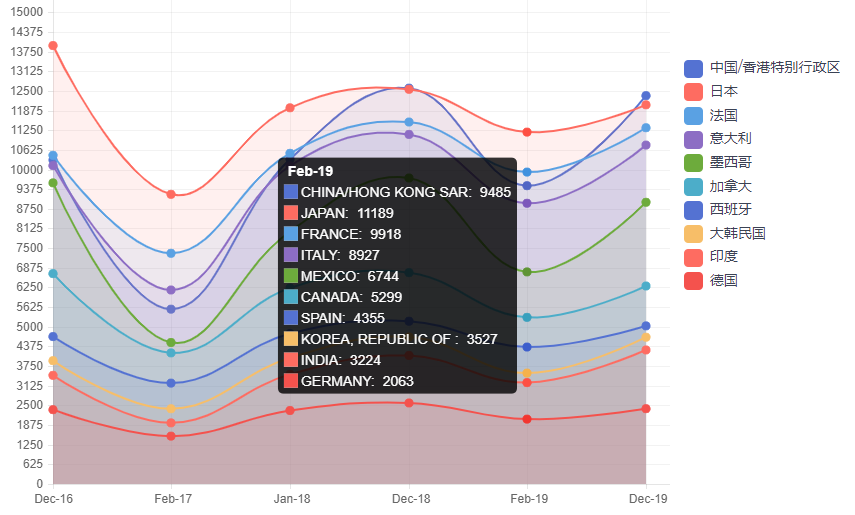This screenshot has width=855, height=515.
Task: Select France's light-blue Feb-17 data point
Action: pyautogui.click(x=171, y=253)
